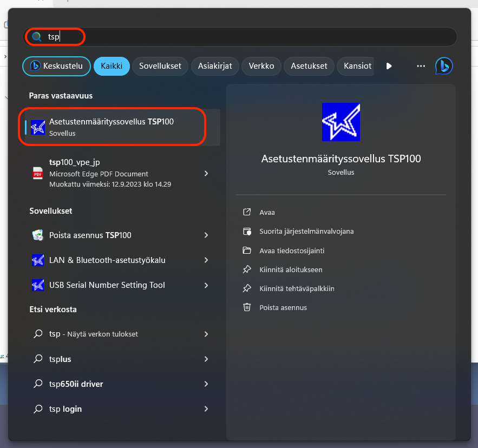Expand details for tsp100_vpe_jp result
Image resolution: width=478 pixels, height=448 pixels.
point(206,173)
